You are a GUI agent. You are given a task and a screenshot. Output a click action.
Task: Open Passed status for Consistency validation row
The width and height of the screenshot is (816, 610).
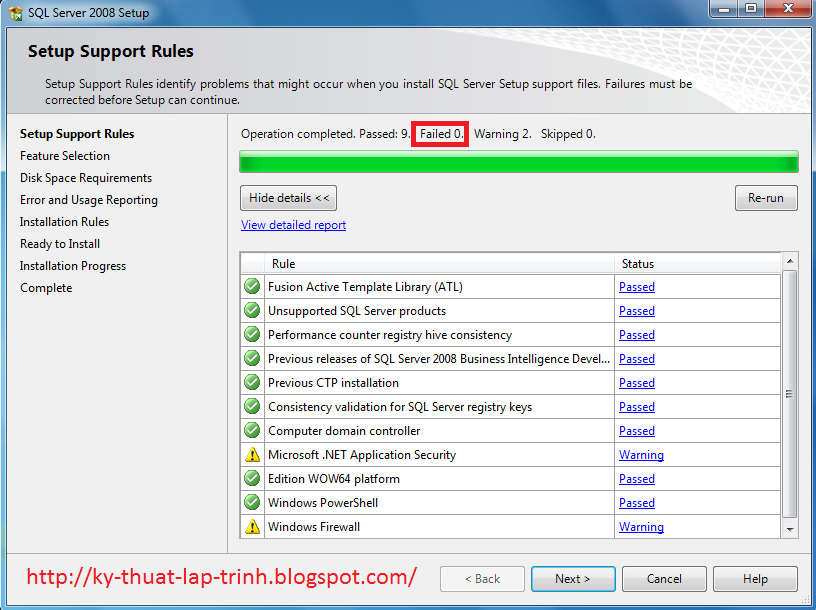(x=636, y=406)
